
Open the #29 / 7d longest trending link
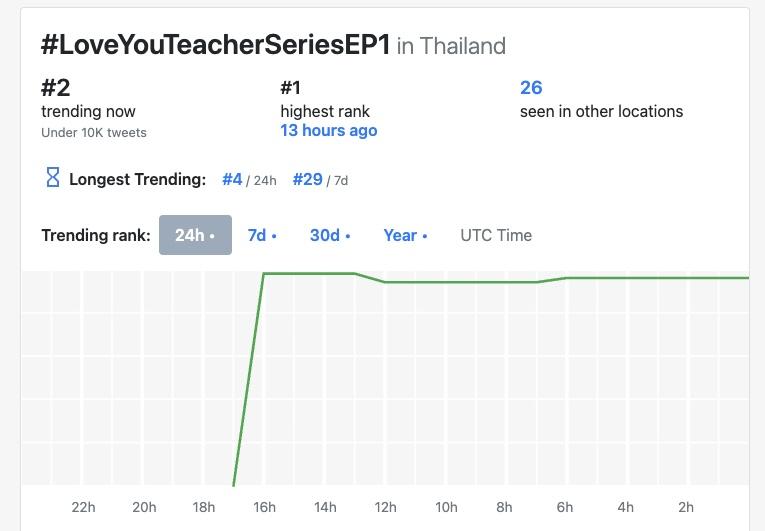pos(308,179)
